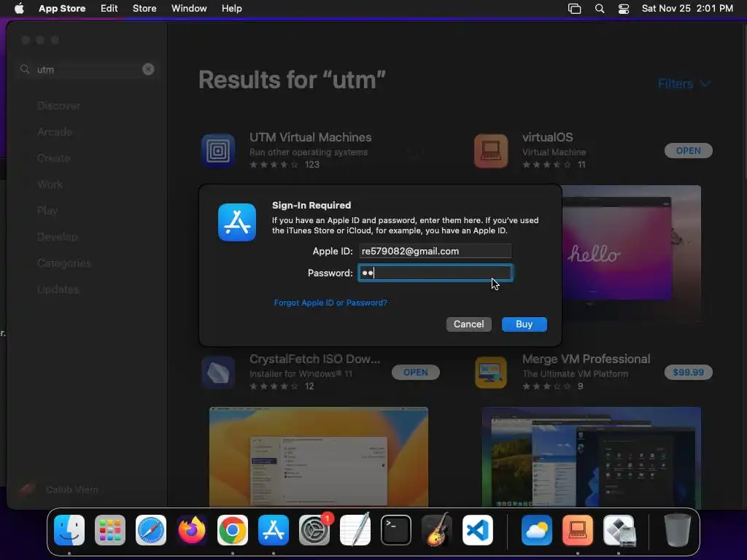747x560 pixels.
Task: Open the virtualOS hello screenshot thumbnail
Action: (x=631, y=254)
